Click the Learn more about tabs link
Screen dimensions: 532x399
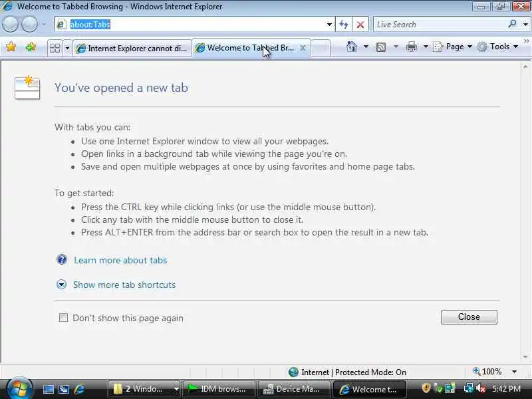tap(120, 260)
